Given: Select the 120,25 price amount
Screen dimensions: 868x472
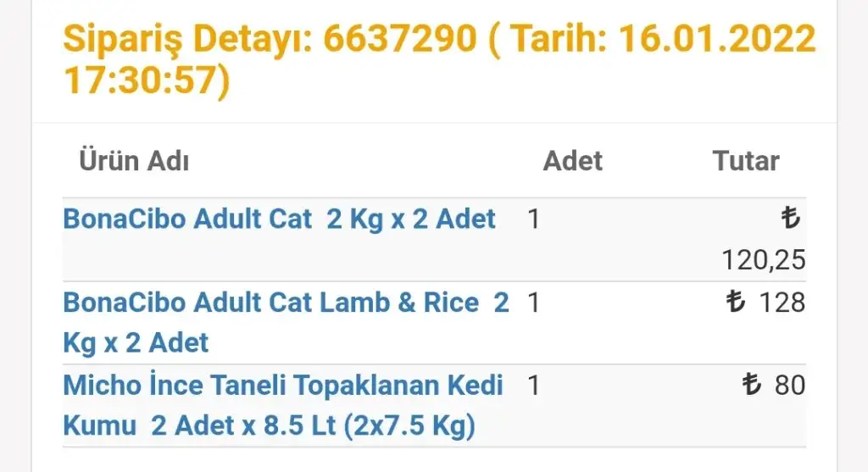Looking at the screenshot, I should pyautogui.click(x=764, y=259).
